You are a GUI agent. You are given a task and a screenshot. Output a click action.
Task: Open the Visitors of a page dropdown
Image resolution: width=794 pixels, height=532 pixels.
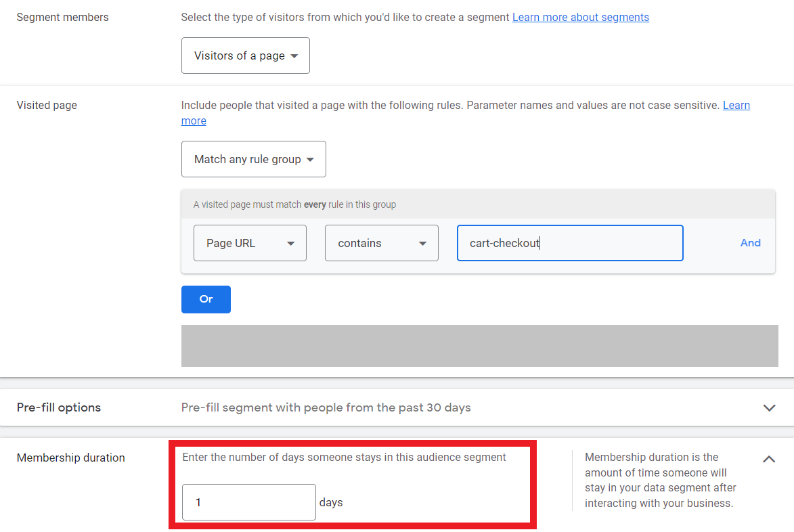[x=245, y=56]
